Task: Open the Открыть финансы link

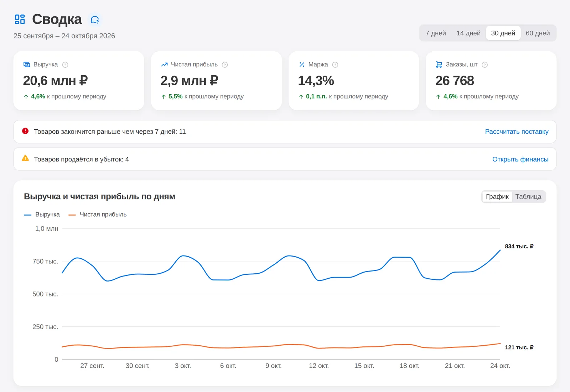Action: [520, 159]
